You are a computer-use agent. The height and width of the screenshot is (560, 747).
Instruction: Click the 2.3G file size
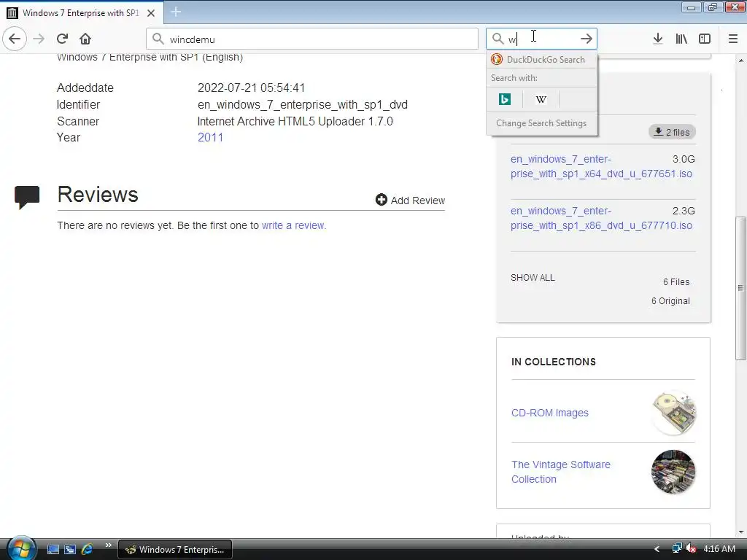pos(684,211)
